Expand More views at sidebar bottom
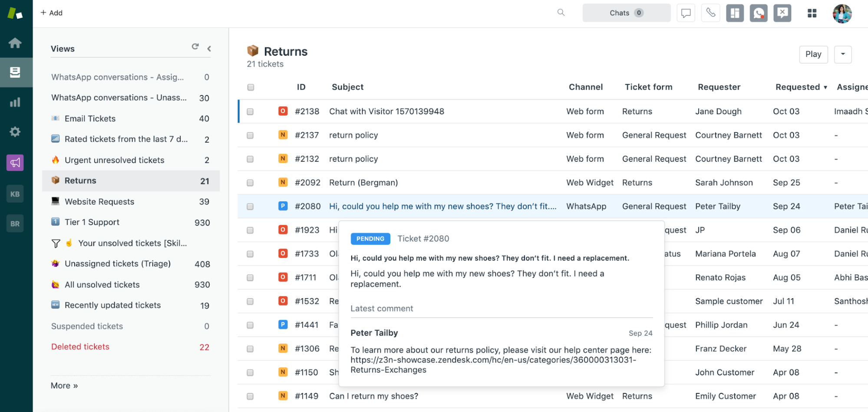Screen dimensions: 868x412 tap(63, 385)
